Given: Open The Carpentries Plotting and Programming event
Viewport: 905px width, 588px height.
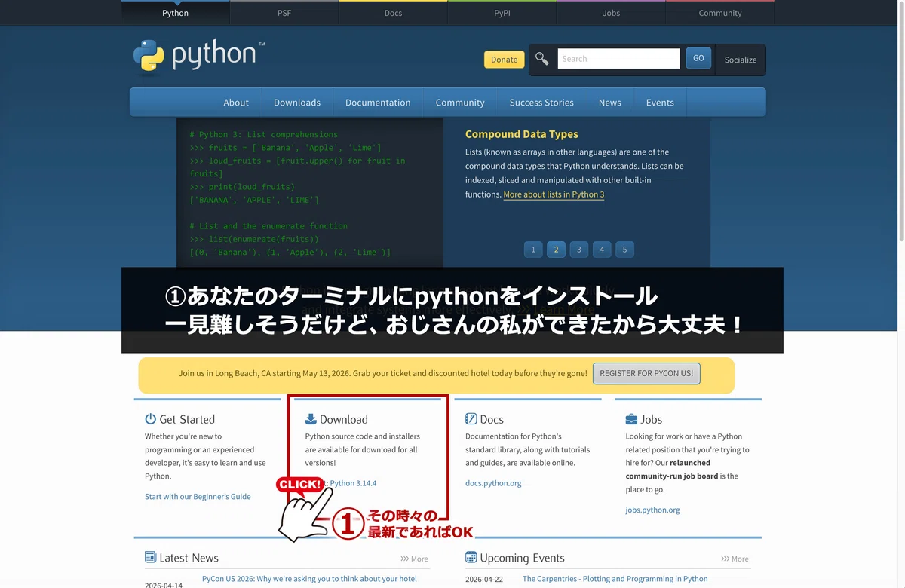Looking at the screenshot, I should [615, 579].
